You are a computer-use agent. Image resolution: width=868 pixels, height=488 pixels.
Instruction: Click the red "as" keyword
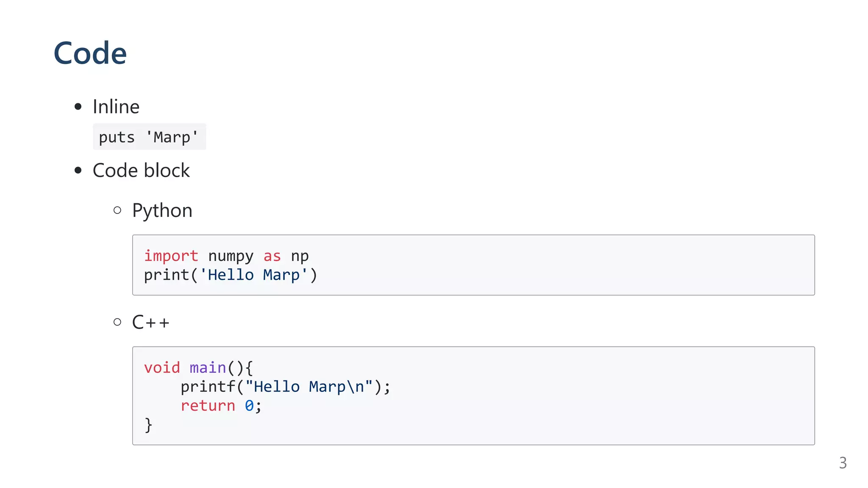(272, 256)
